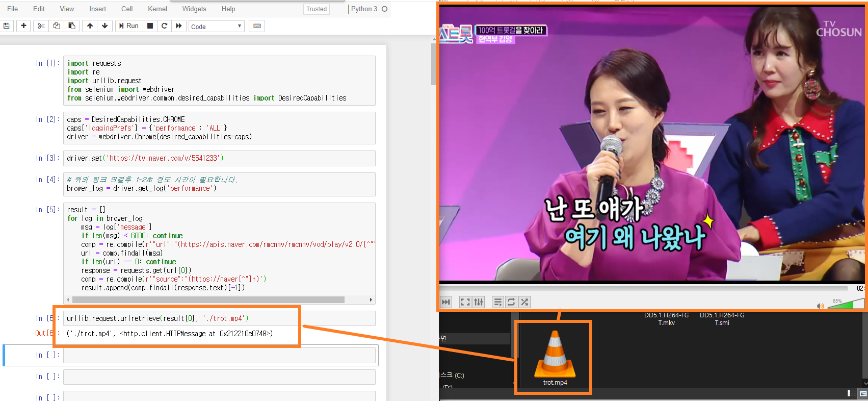Open the Code cell type dropdown
Viewport: 868px width, 401px height.
(217, 27)
